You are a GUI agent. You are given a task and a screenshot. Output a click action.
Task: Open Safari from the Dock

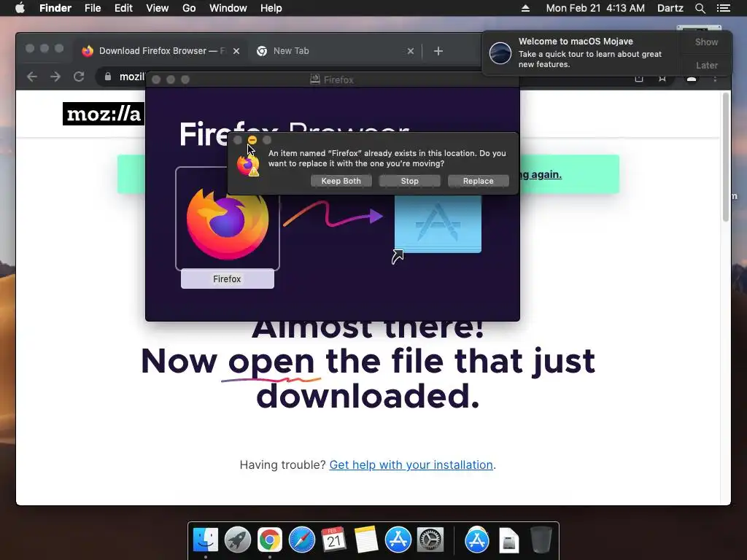pos(301,540)
